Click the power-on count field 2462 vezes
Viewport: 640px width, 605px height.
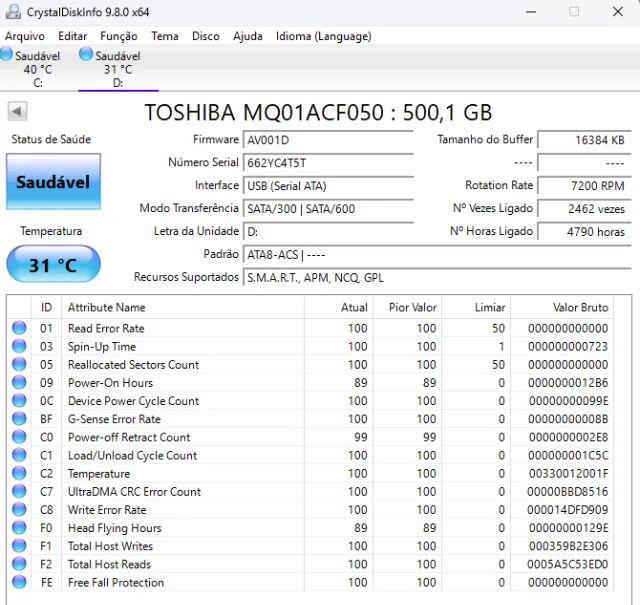coord(584,209)
